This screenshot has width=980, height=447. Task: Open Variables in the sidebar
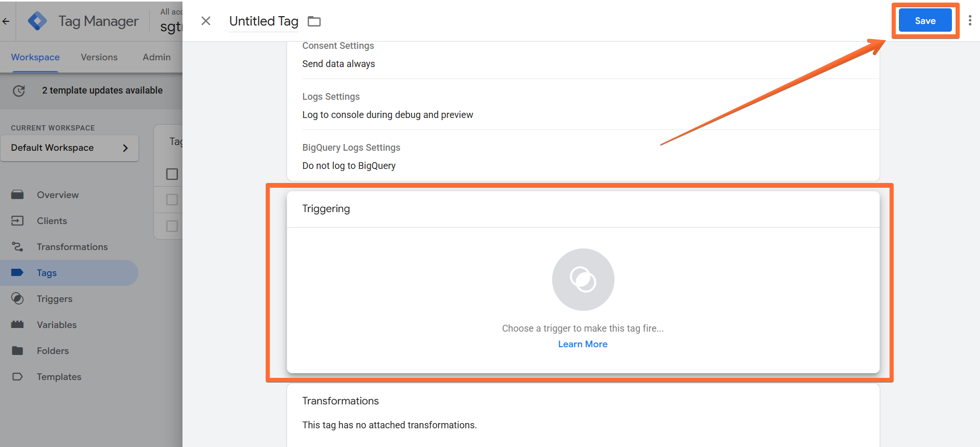tap(57, 325)
